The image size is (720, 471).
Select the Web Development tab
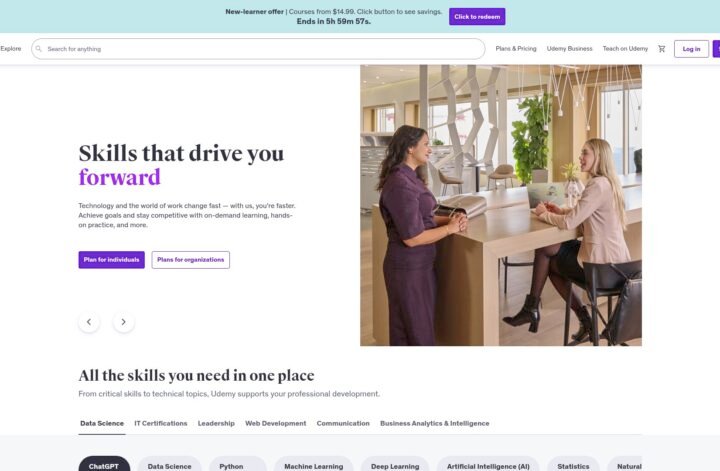click(276, 423)
